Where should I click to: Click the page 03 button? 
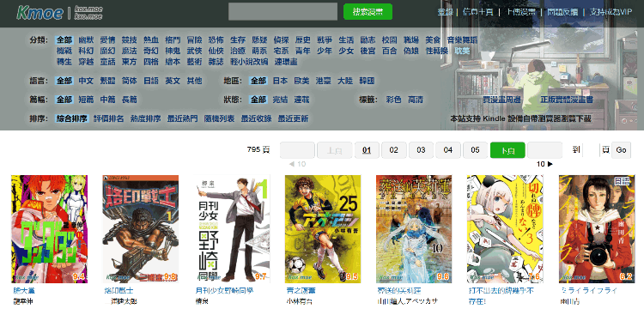tap(421, 150)
